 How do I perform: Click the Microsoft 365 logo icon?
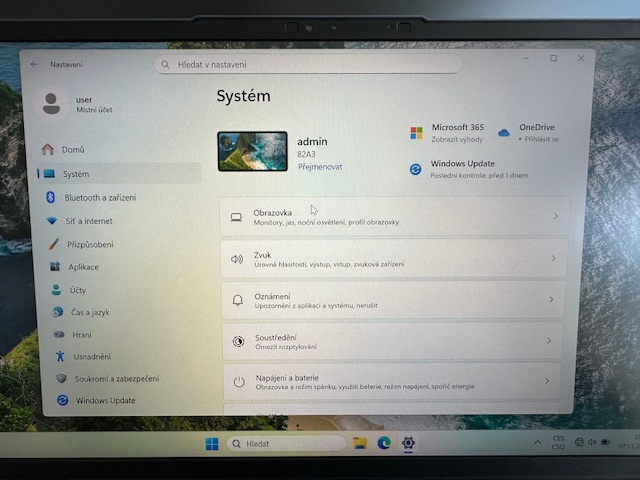pos(416,133)
